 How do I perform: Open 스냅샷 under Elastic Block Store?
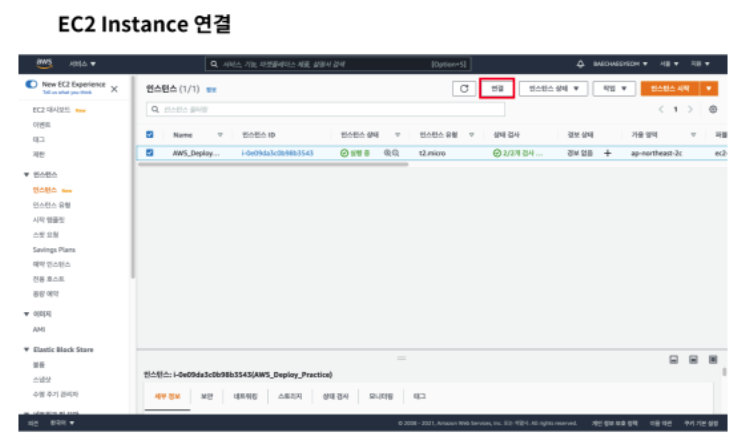42,380
